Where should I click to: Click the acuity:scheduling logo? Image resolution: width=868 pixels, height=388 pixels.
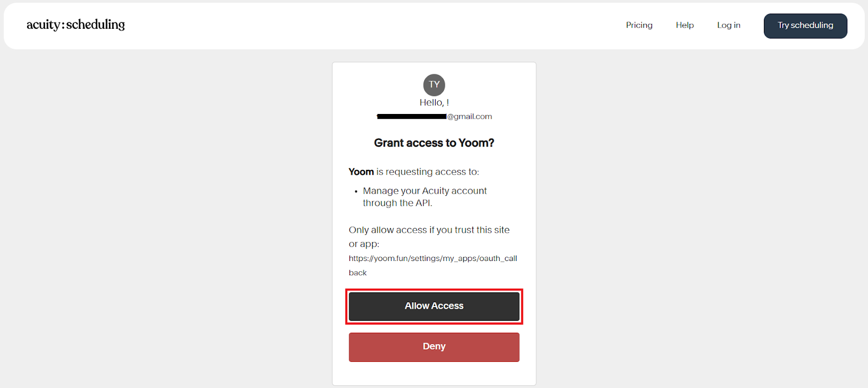click(75, 24)
